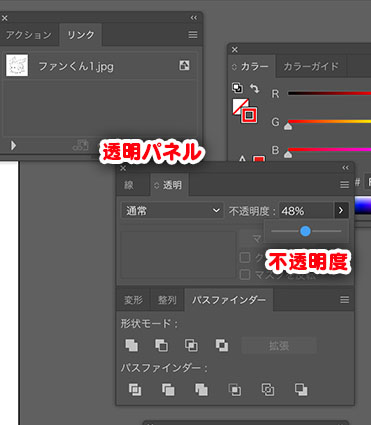
Task: Open the Transparency panel hamburger menu
Action: tap(344, 185)
